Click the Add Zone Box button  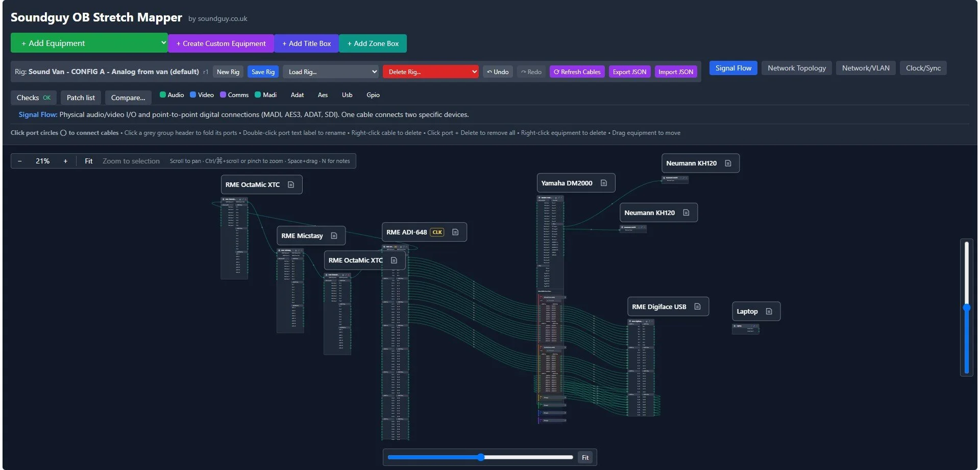(373, 43)
